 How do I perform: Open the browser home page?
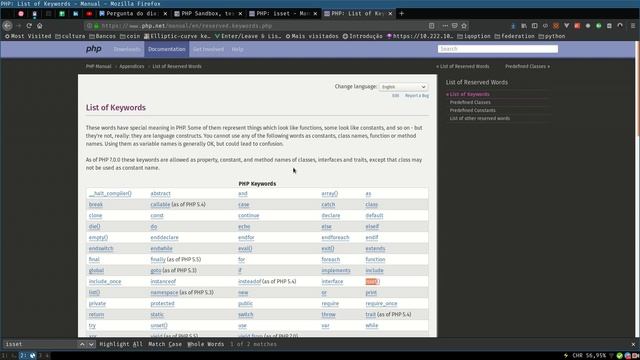coord(40,25)
